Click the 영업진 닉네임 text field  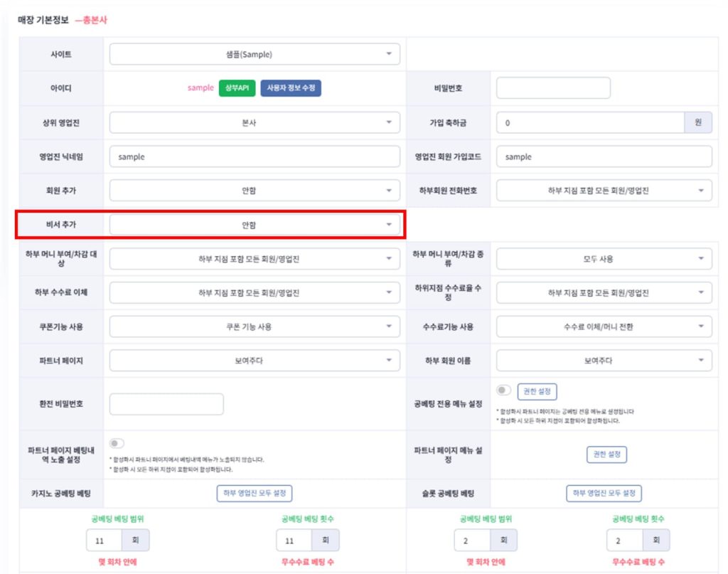point(255,156)
